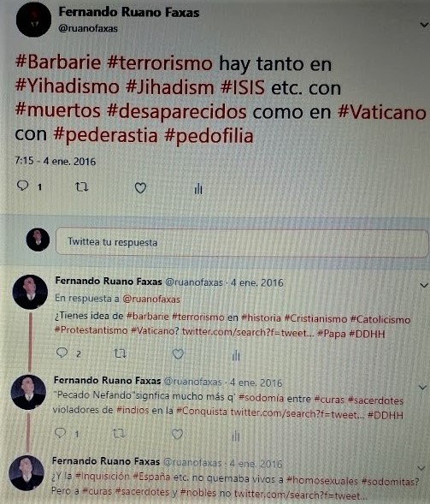Like the reply mentioning #Protestantismo
The image size is (430, 504).
coord(178,354)
